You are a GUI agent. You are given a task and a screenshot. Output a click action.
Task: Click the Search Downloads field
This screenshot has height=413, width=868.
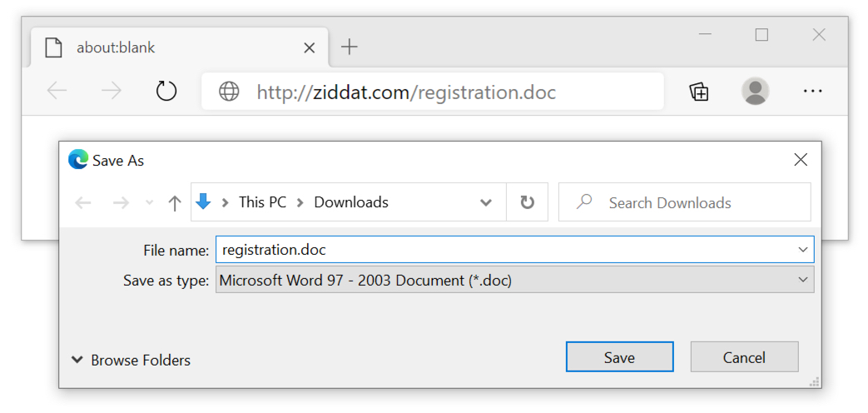click(685, 202)
